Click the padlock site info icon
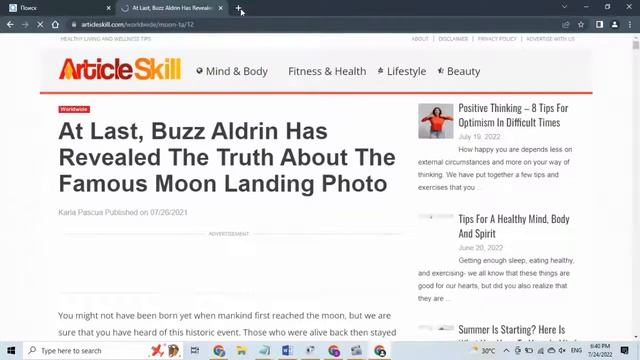 pyautogui.click(x=74, y=24)
